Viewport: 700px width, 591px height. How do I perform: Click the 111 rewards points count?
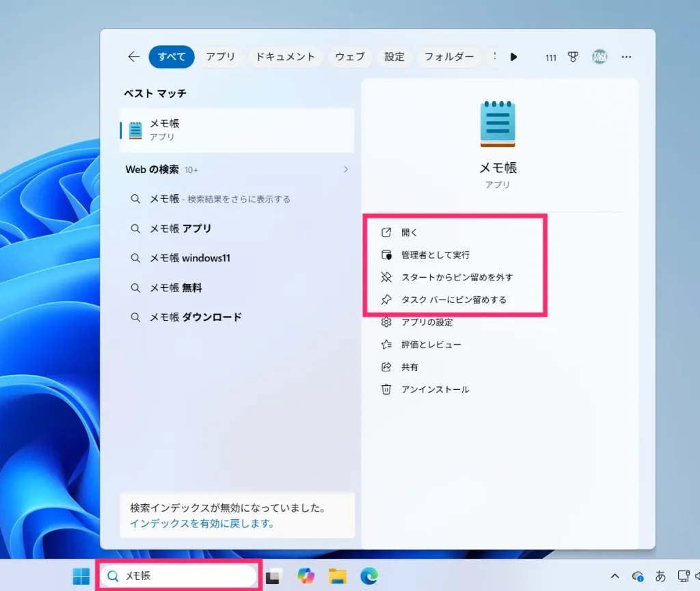point(551,57)
